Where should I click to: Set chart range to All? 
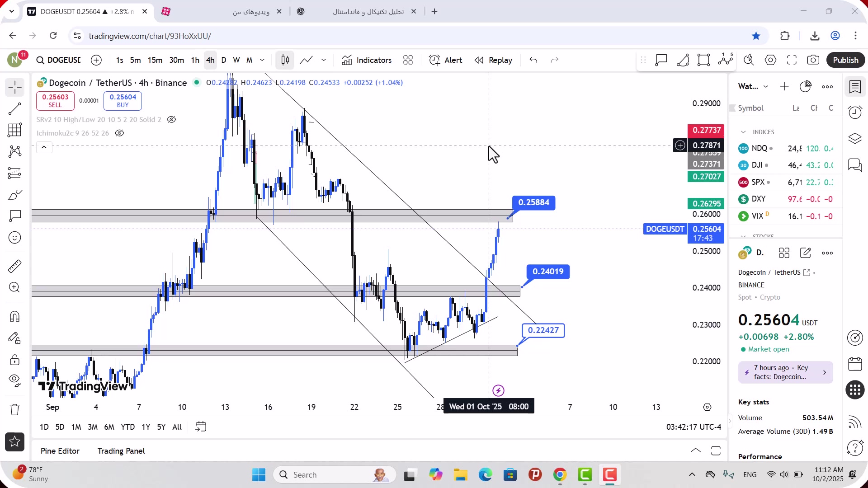177,427
